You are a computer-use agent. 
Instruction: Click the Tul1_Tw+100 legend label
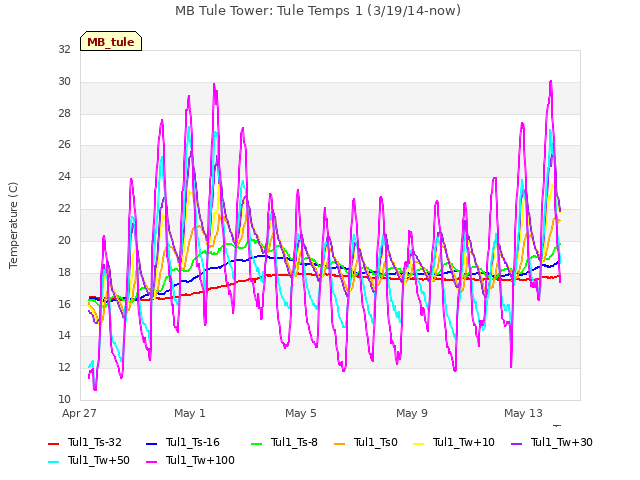[x=200, y=460]
